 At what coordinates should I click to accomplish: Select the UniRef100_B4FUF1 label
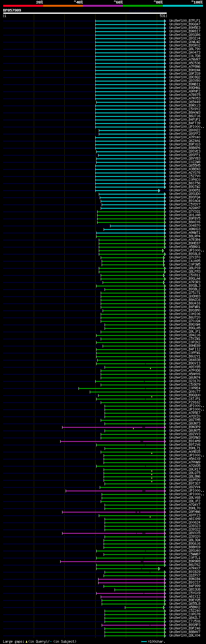[x=185, y=119]
